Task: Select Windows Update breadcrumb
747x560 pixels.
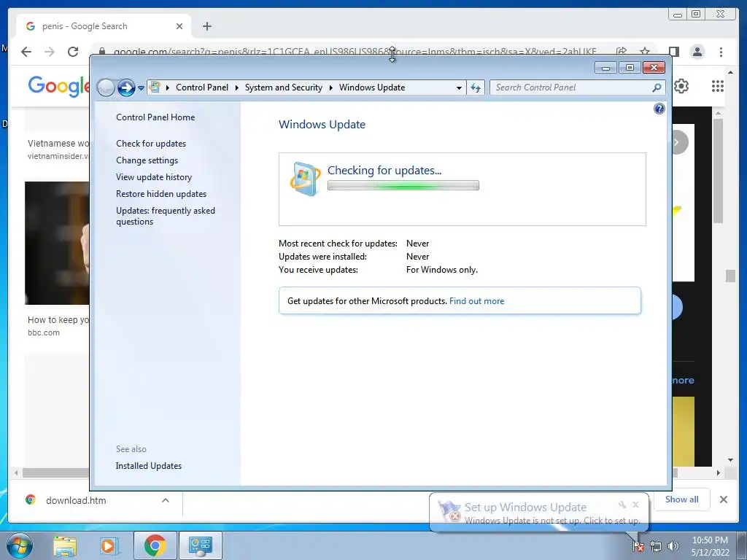Action: pos(372,87)
